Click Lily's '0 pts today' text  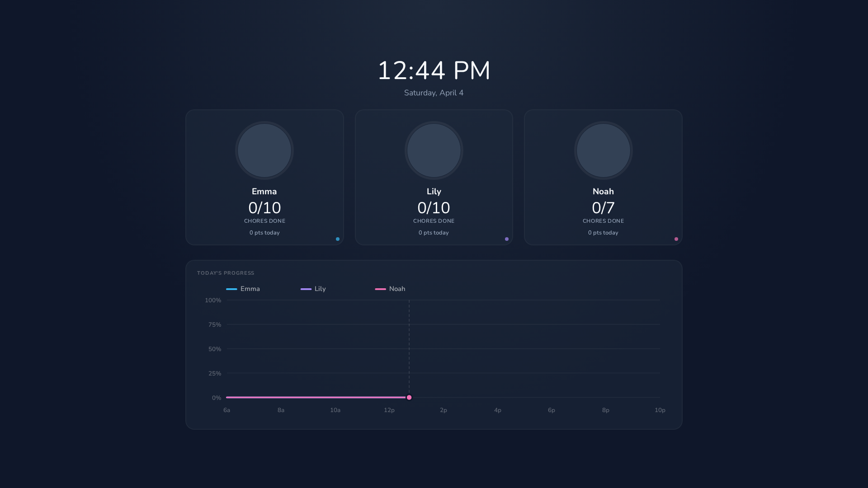coord(434,233)
